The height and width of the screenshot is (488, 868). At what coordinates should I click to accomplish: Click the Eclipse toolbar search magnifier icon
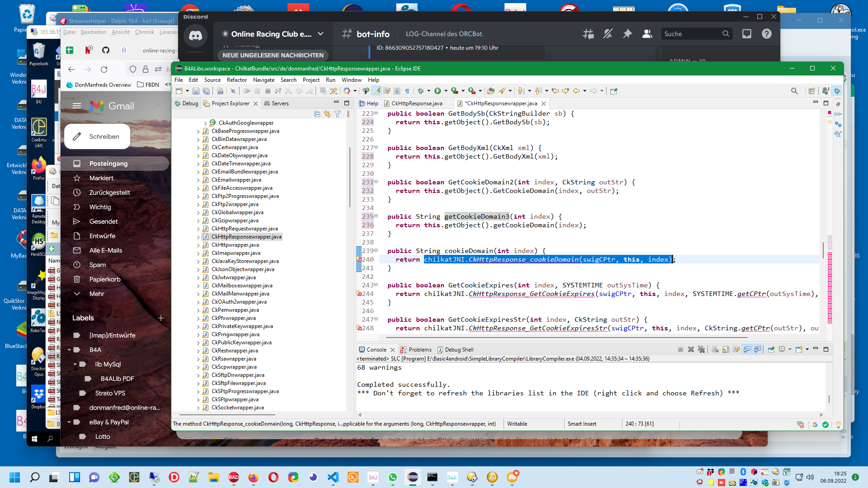click(x=794, y=91)
